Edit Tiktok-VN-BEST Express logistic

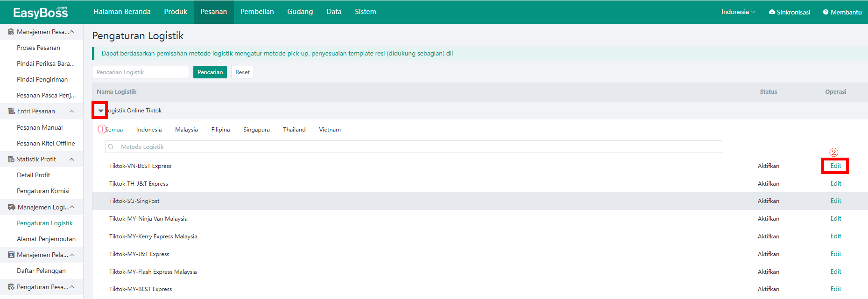pos(836,166)
